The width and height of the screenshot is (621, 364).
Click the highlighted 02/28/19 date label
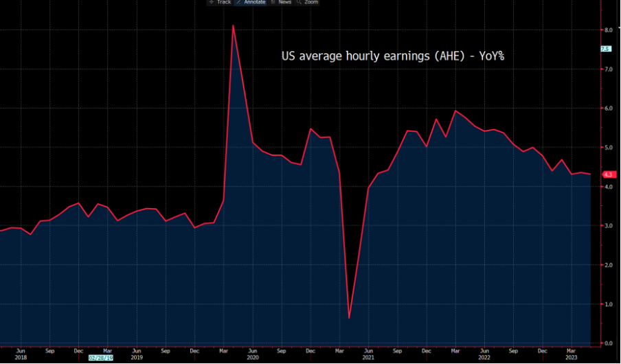(x=100, y=358)
